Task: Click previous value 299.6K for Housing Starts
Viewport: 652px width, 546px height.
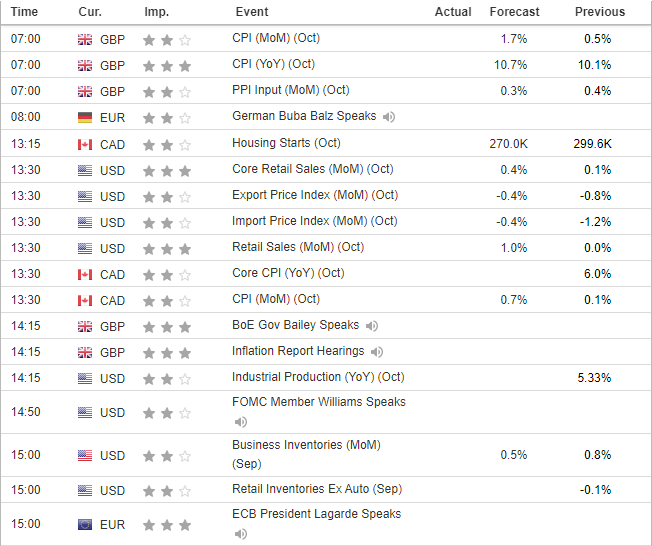Action: [591, 144]
